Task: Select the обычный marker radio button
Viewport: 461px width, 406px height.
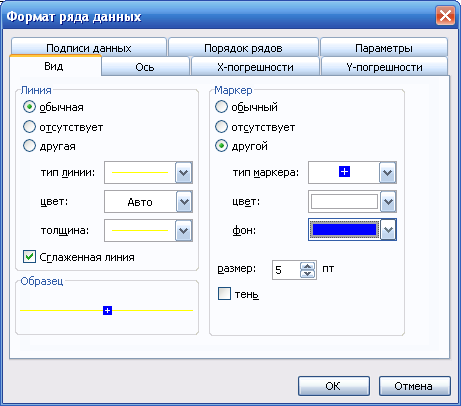Action: click(x=221, y=107)
